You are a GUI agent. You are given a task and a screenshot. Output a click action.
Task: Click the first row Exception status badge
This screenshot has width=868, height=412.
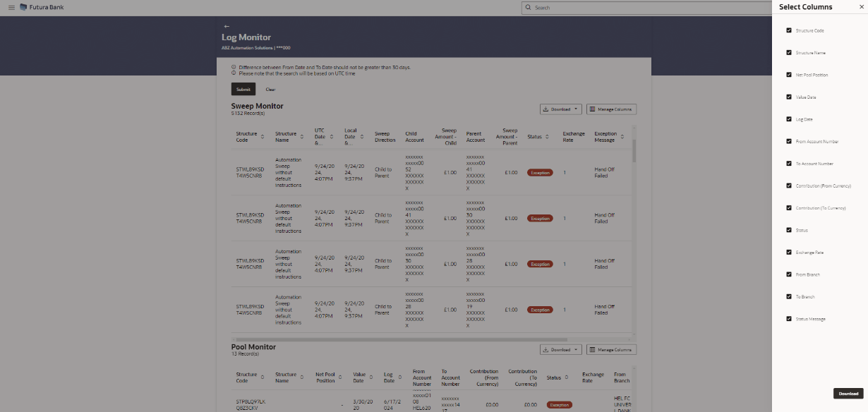tap(540, 172)
